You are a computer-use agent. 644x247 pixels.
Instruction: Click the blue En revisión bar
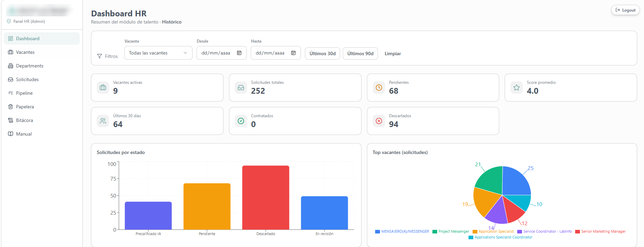click(324, 213)
